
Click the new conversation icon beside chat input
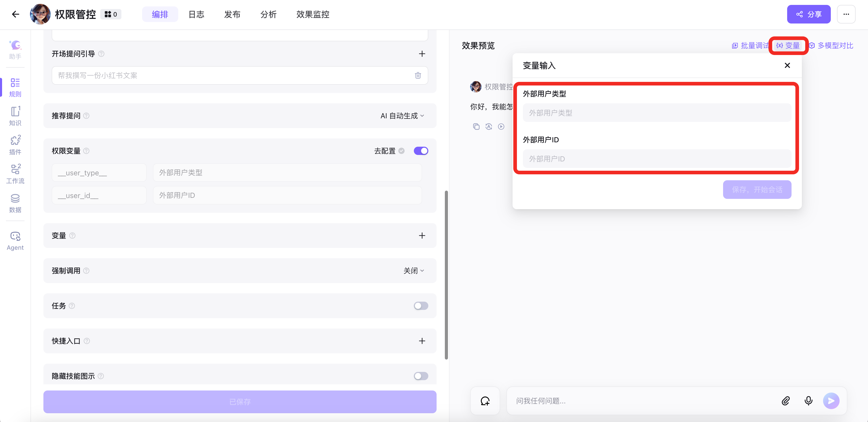coord(485,401)
